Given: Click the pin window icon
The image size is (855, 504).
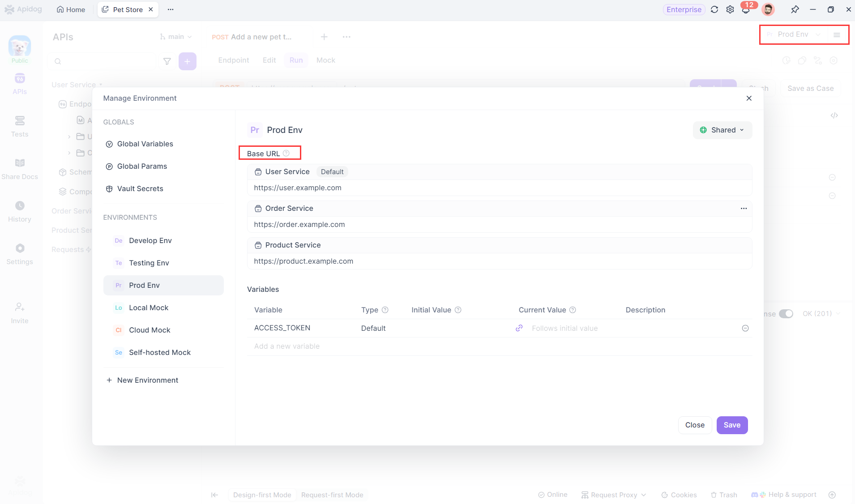Looking at the screenshot, I should [795, 9].
